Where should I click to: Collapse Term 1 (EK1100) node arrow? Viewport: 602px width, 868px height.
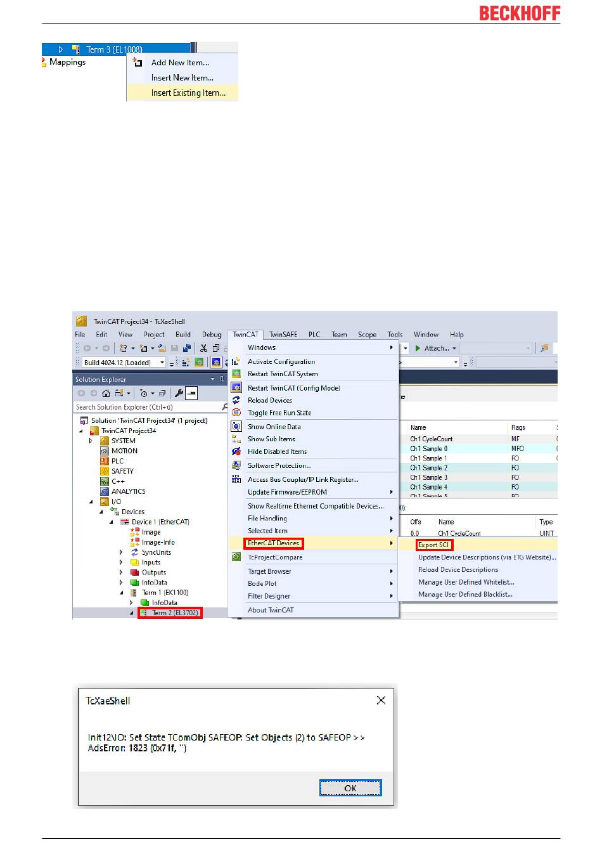tap(122, 593)
